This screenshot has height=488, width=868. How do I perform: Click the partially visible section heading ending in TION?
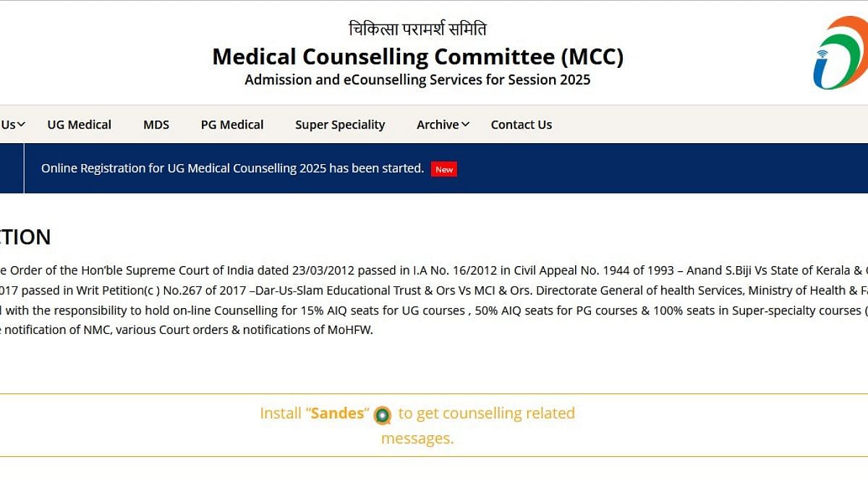tap(25, 237)
